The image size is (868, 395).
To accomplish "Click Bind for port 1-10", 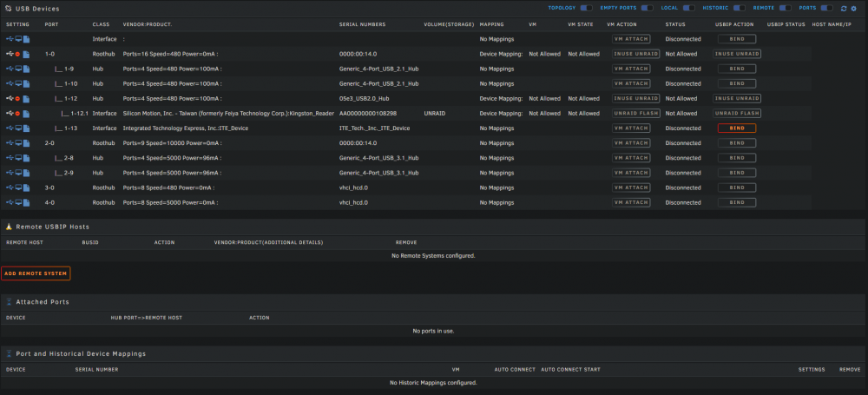I will click(x=737, y=83).
